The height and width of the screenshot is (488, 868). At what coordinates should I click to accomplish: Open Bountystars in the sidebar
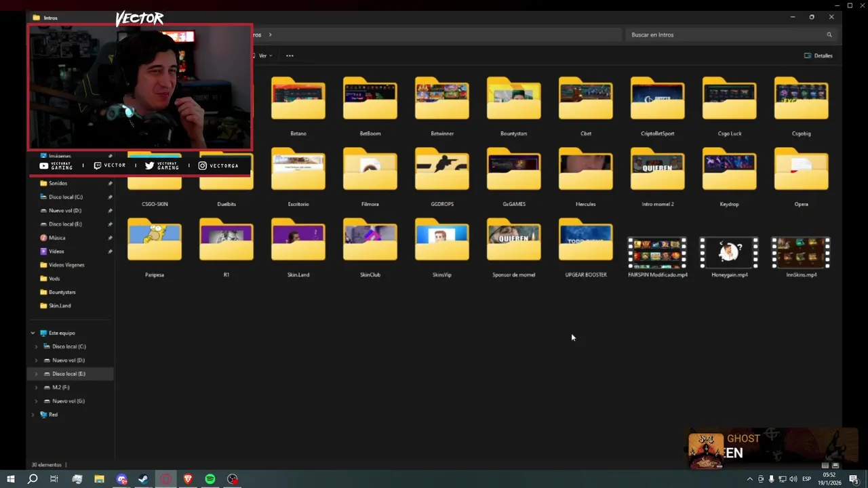point(62,292)
